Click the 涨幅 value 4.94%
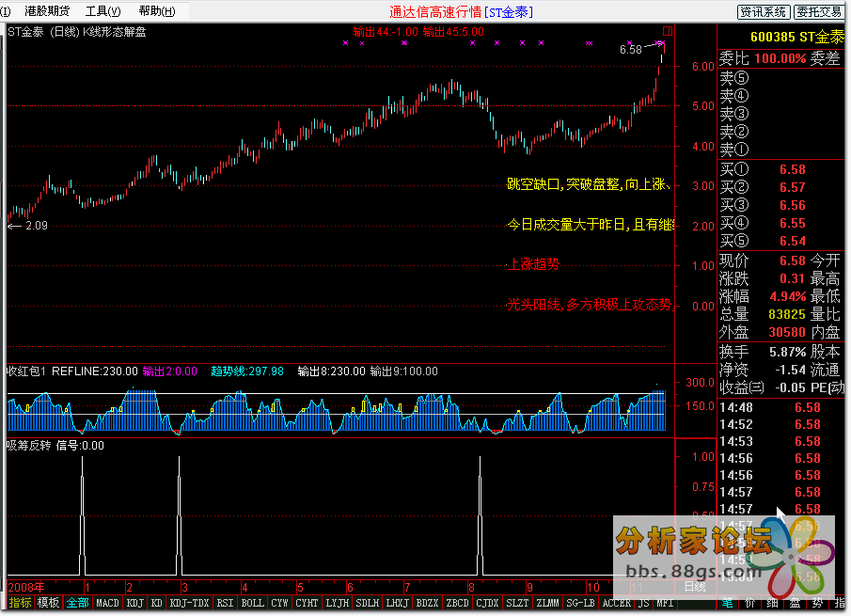Image resolution: width=851 pixels, height=616 pixels. (x=788, y=296)
